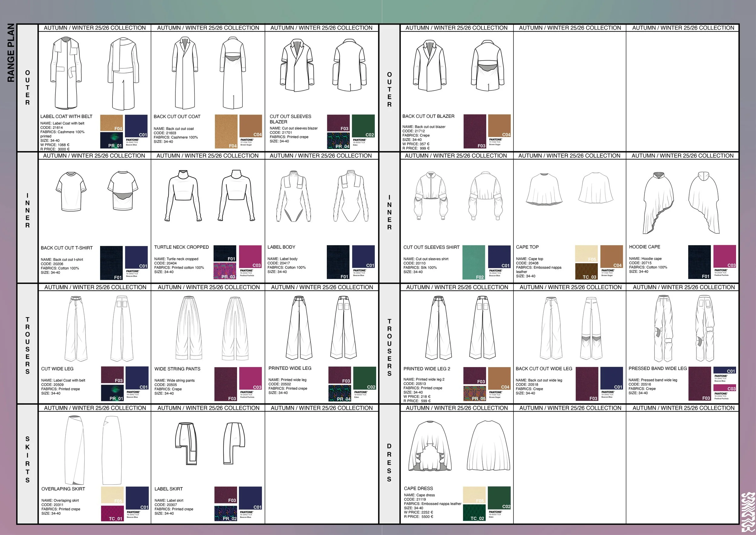Click the vertical RANGE PLAN title
756x535 pixels.
(x=11, y=53)
